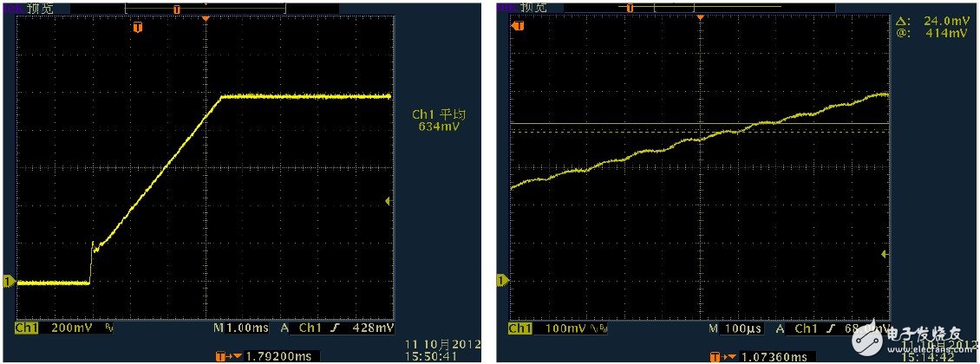Click the M 1.00ms timebase readout
980x364 pixels.
click(237, 329)
